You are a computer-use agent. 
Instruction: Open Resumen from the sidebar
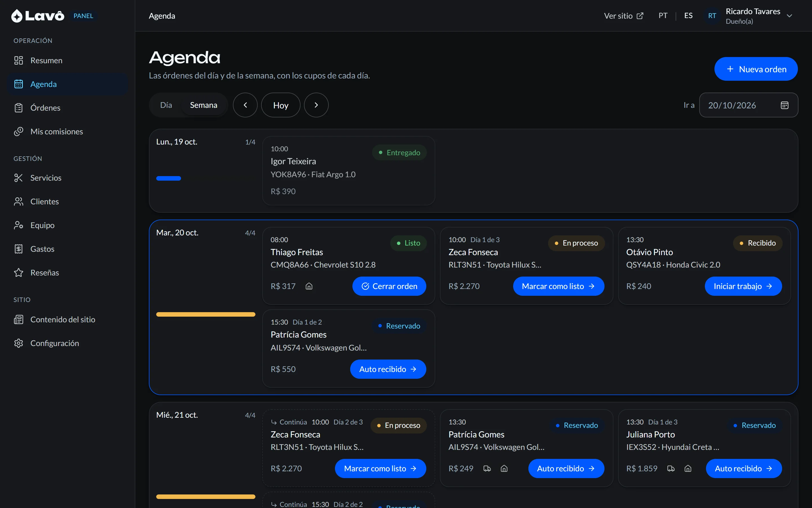click(x=67, y=60)
